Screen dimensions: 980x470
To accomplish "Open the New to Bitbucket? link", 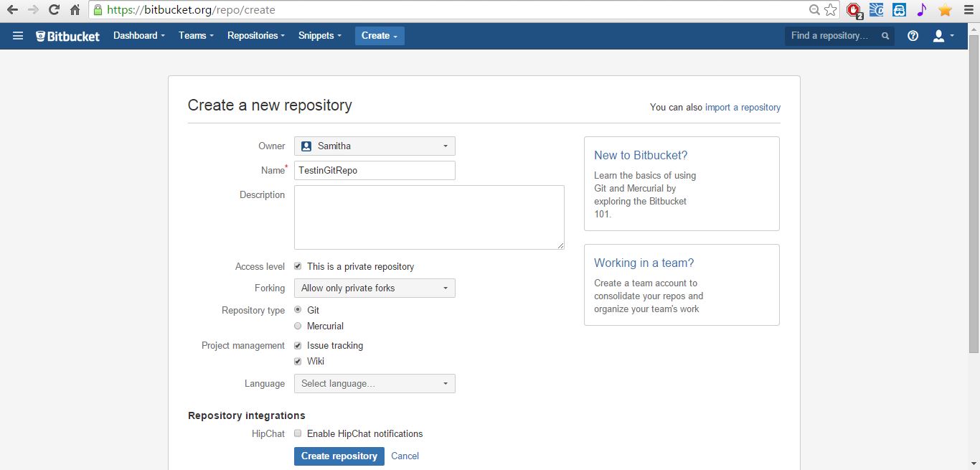I will click(641, 155).
